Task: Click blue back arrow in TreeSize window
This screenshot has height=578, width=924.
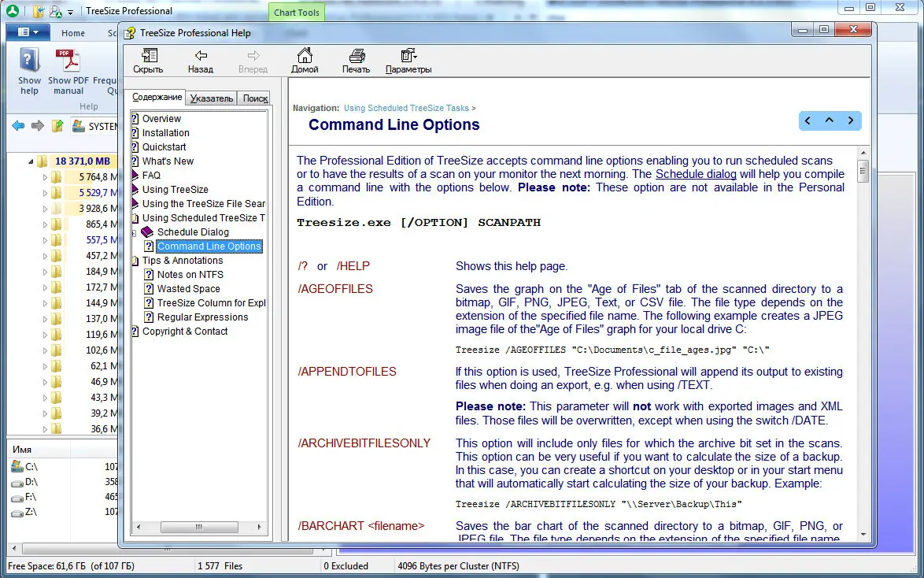Action: point(18,126)
